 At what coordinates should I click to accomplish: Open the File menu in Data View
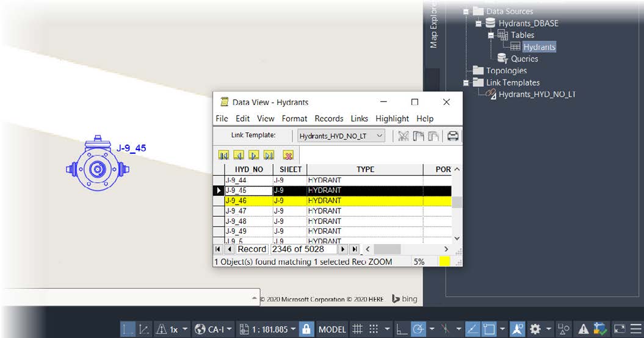coord(222,119)
